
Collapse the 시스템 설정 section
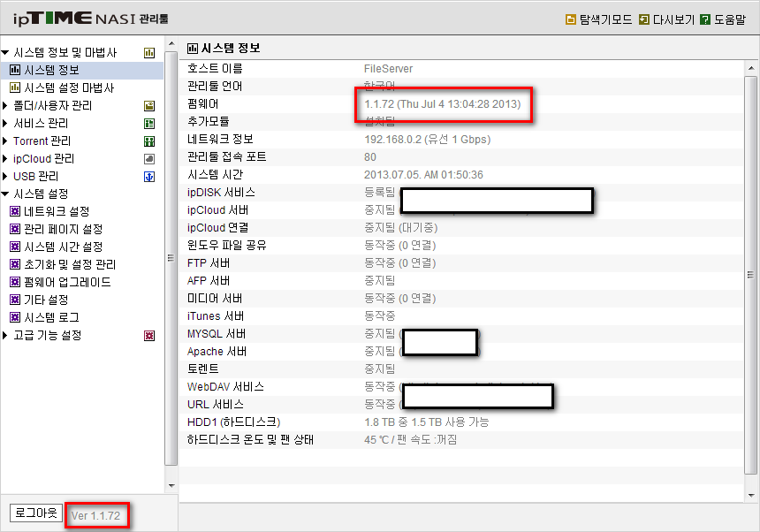point(5,194)
